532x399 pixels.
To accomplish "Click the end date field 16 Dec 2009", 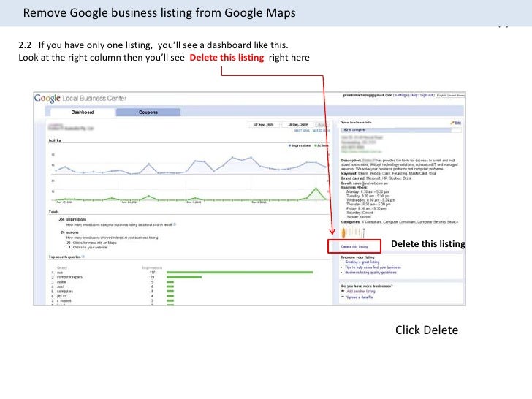I will (x=297, y=124).
